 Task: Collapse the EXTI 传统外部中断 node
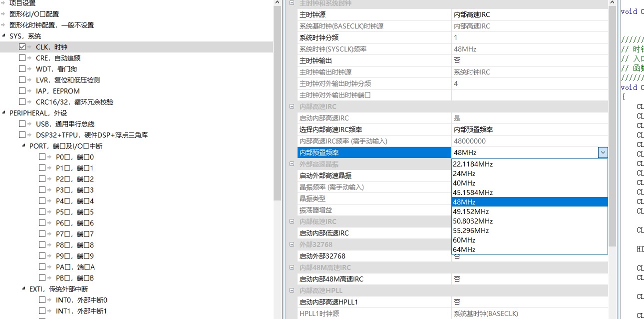tap(24, 289)
